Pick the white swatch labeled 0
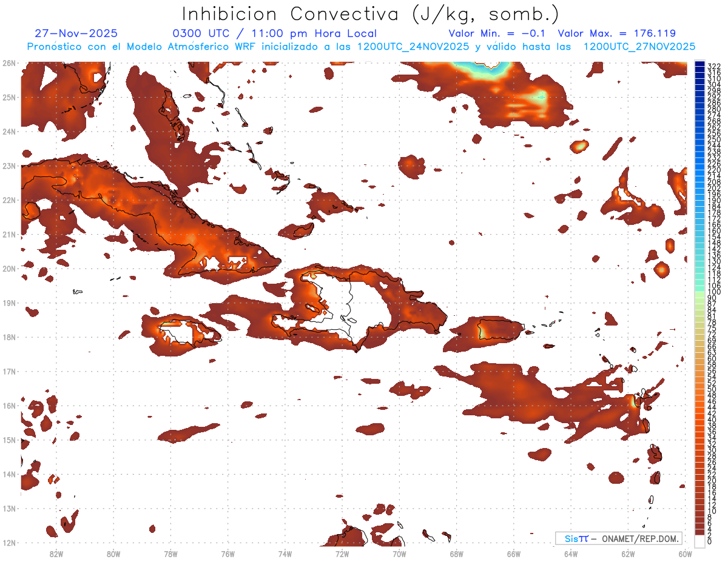Image resolution: width=728 pixels, height=562 pixels. coord(699,541)
